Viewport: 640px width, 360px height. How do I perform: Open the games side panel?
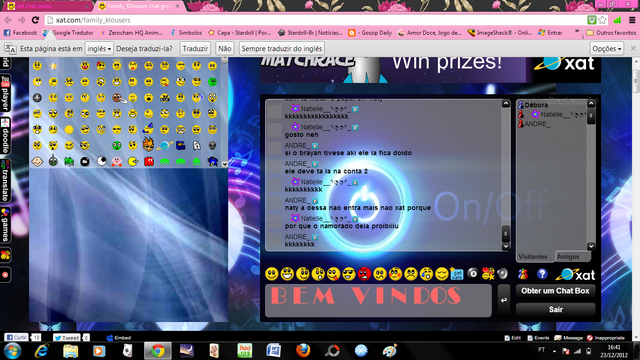click(x=5, y=224)
